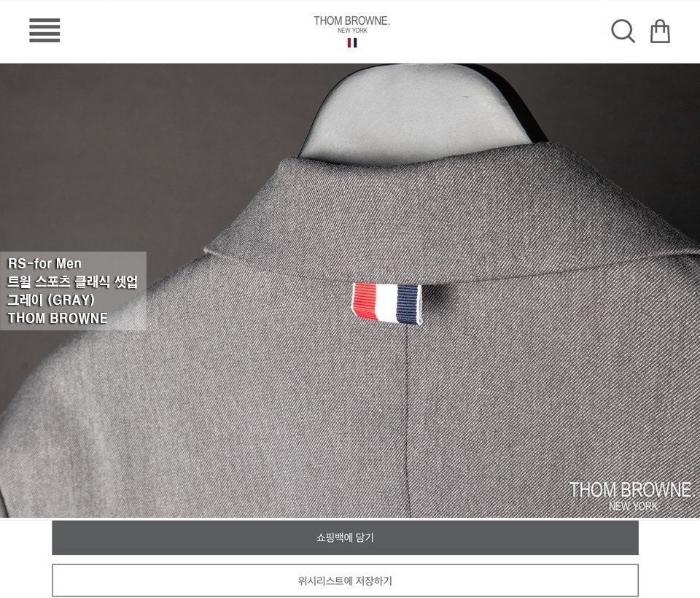Click the small tricolor stripe logo mark in header
Screen dimensions: 700x598
click(352, 43)
